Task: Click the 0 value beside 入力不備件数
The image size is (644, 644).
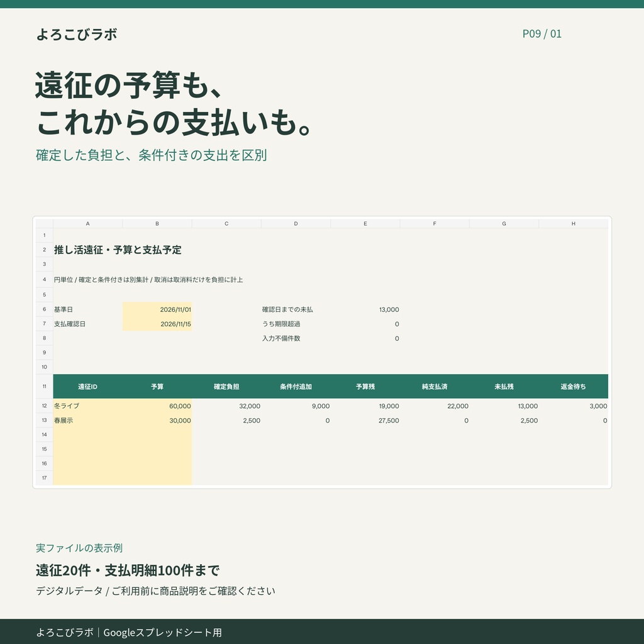Action: click(x=397, y=338)
